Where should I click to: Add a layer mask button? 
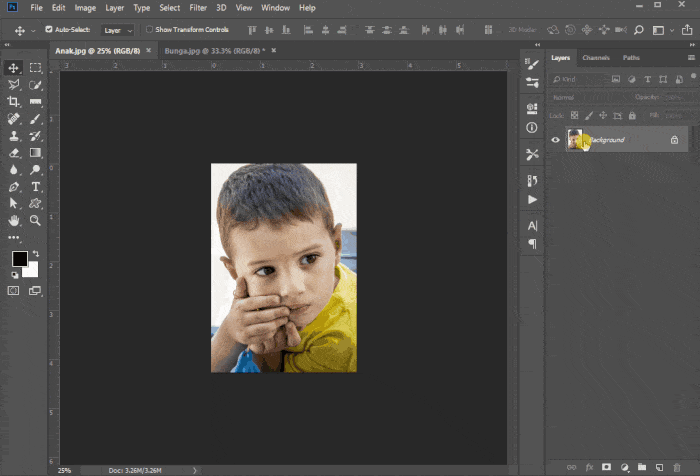click(606, 467)
